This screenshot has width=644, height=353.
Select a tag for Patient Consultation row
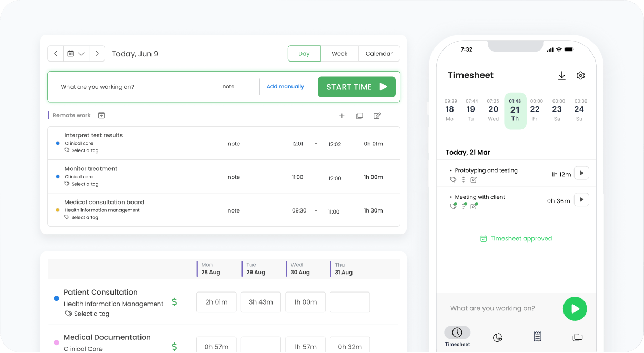(x=87, y=314)
